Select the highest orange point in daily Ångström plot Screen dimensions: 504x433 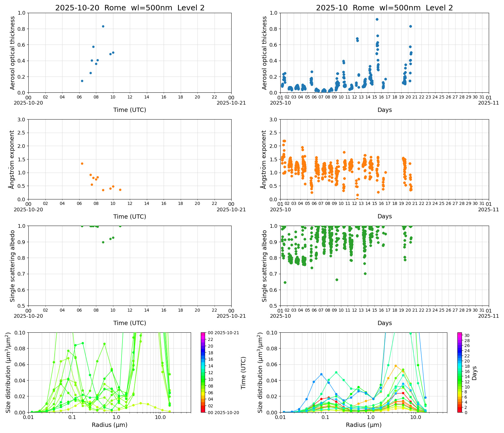click(x=82, y=163)
